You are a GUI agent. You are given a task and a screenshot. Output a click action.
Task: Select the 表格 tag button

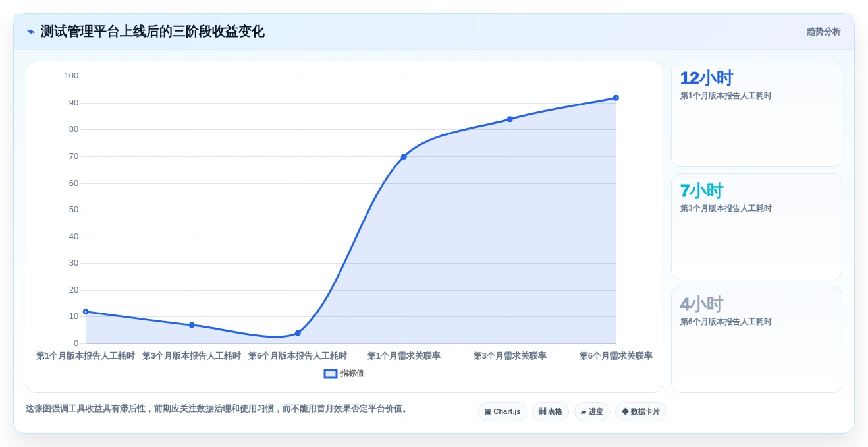point(551,412)
